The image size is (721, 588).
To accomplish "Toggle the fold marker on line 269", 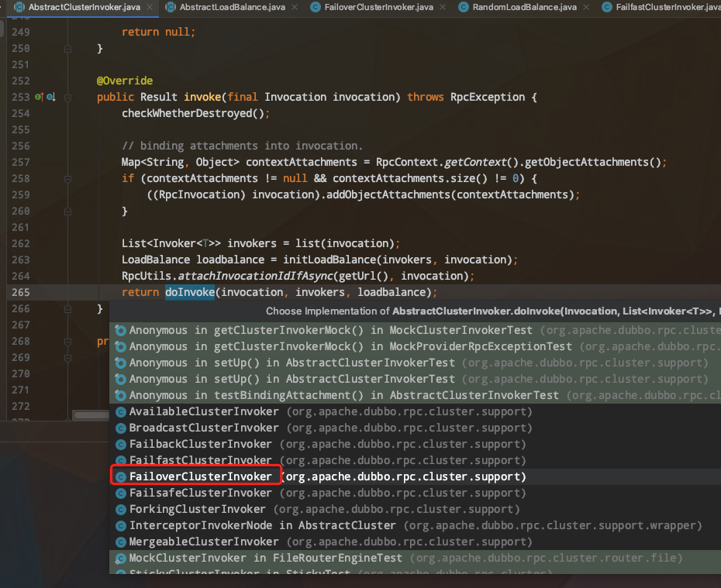I will (x=67, y=358).
